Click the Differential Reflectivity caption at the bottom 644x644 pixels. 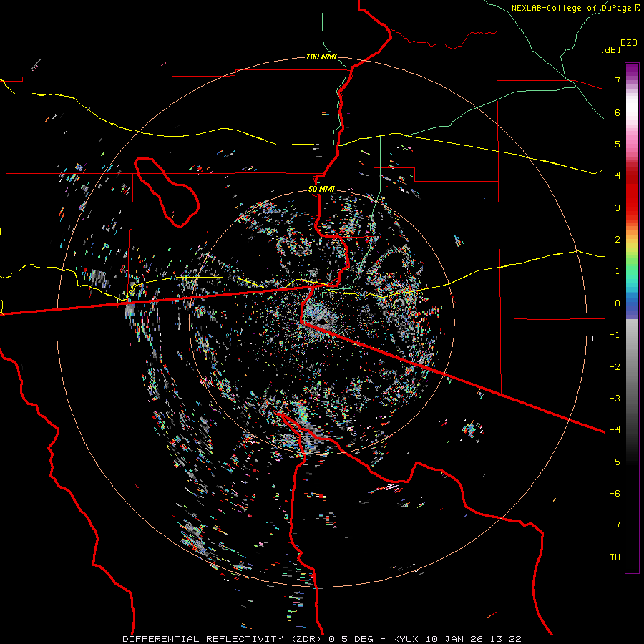tap(322, 639)
